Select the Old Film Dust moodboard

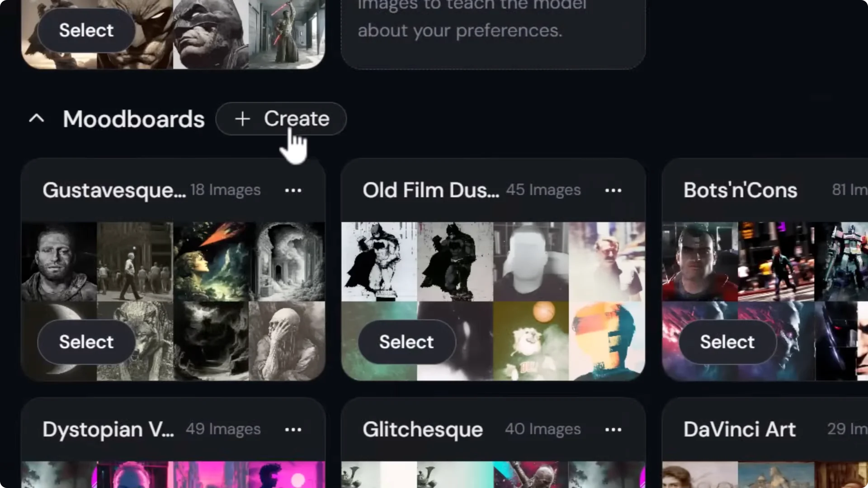(x=406, y=342)
